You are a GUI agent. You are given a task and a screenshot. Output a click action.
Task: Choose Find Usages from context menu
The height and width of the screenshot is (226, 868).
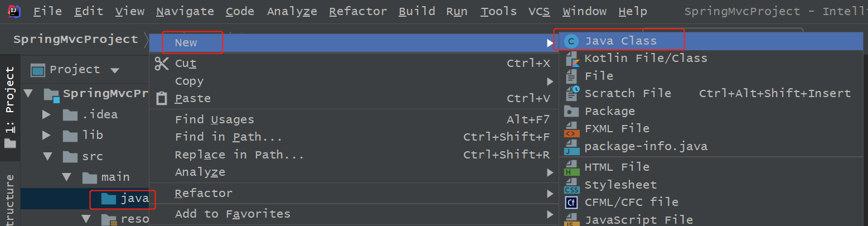coord(215,119)
